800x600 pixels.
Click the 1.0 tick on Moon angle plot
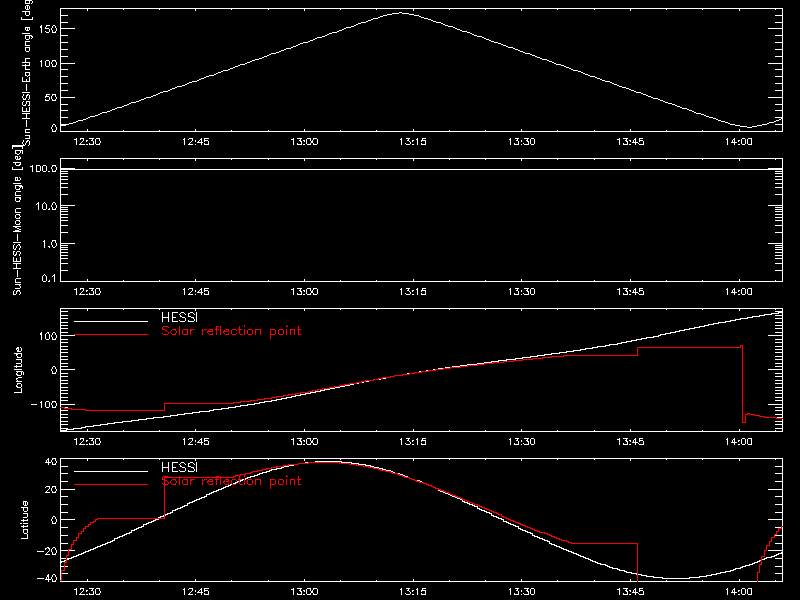point(49,244)
